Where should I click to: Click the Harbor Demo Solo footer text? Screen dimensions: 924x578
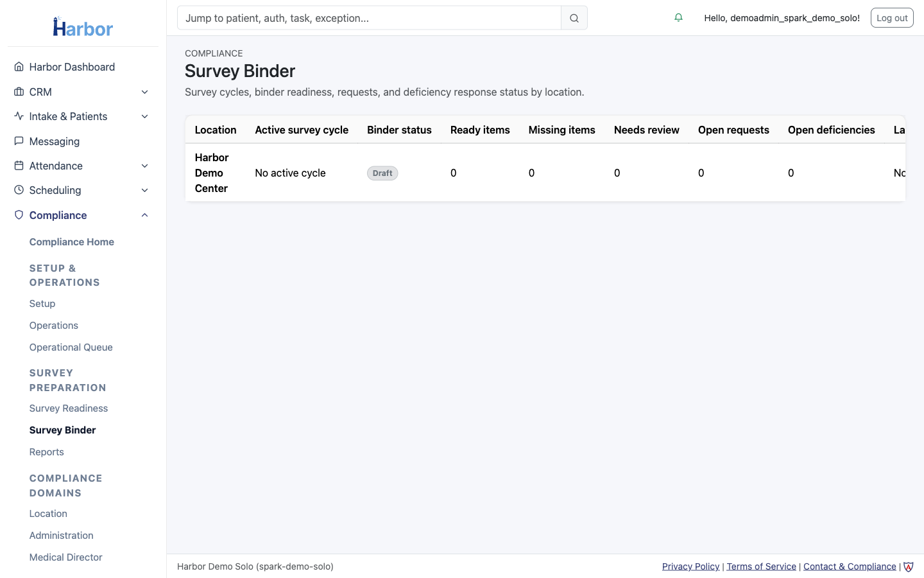click(x=255, y=566)
